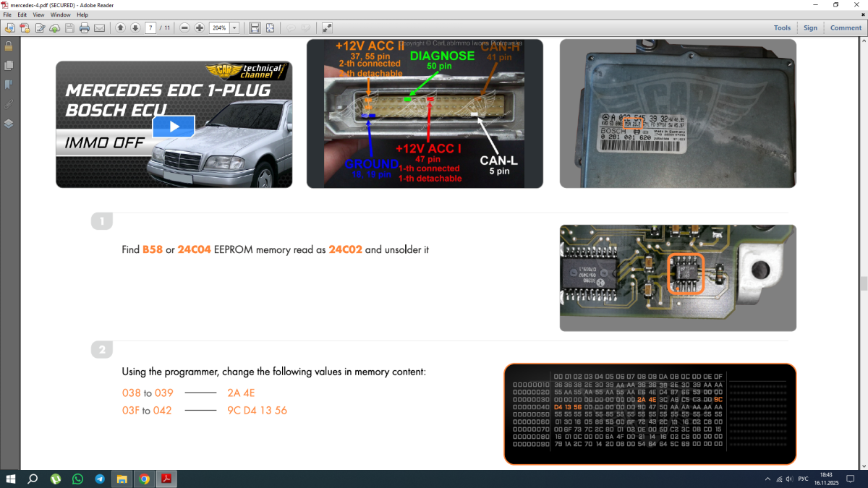
Task: Open WhatsApp from the taskbar
Action: pyautogui.click(x=77, y=479)
